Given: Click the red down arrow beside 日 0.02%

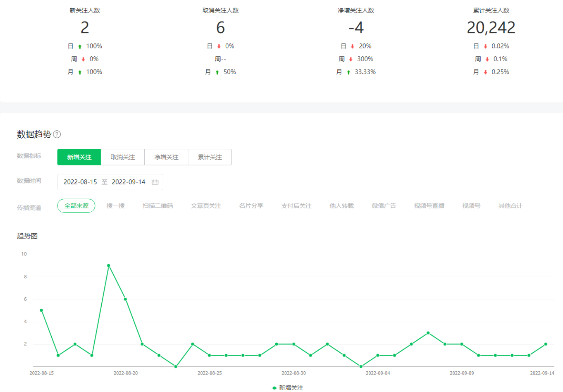Looking at the screenshot, I should pos(485,46).
